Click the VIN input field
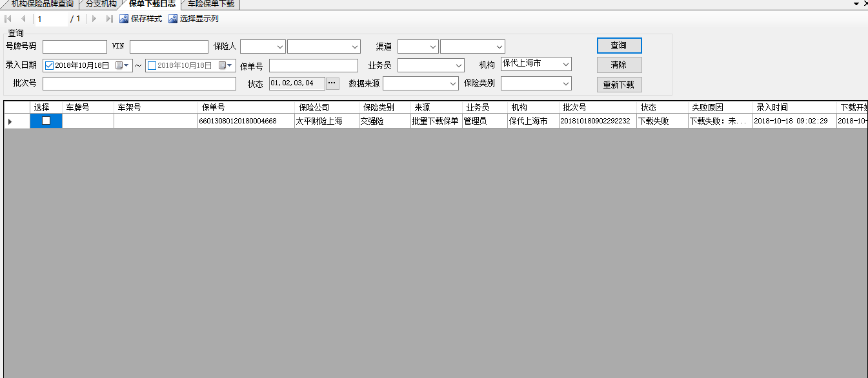The image size is (868, 378). click(169, 47)
